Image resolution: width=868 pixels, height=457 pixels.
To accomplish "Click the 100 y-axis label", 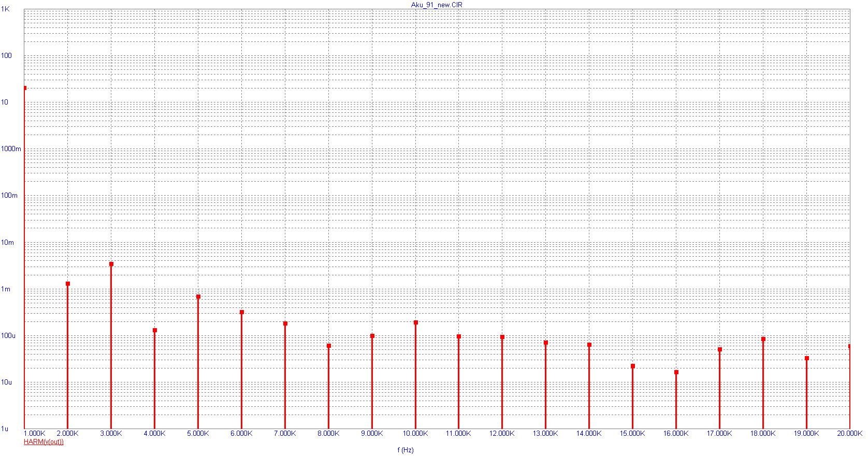I will pos(6,56).
